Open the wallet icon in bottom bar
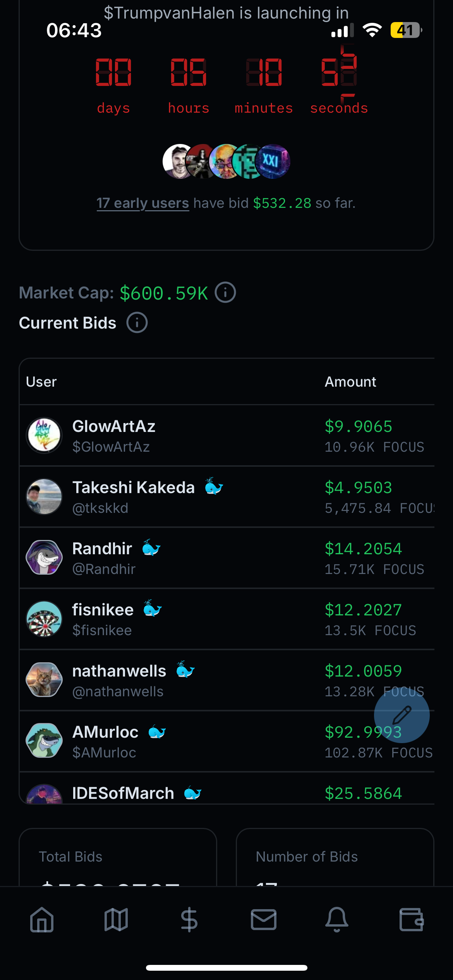Screen dimensions: 453x980 [x=411, y=920]
